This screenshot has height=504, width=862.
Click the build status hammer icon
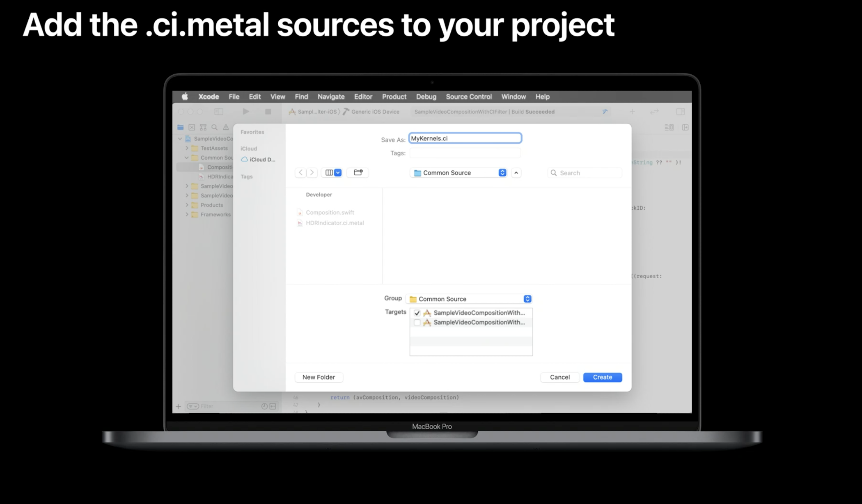[x=605, y=112]
